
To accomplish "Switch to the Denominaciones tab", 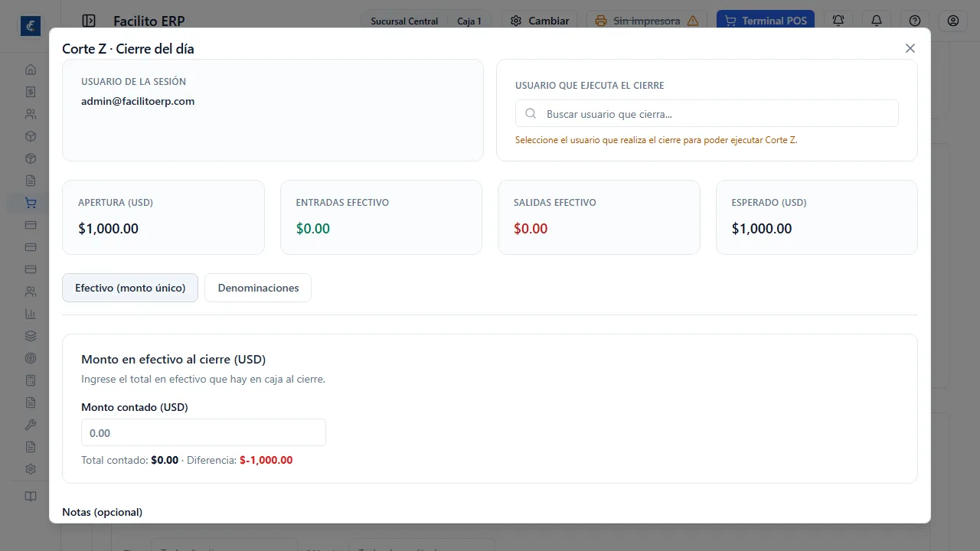I will coord(258,288).
